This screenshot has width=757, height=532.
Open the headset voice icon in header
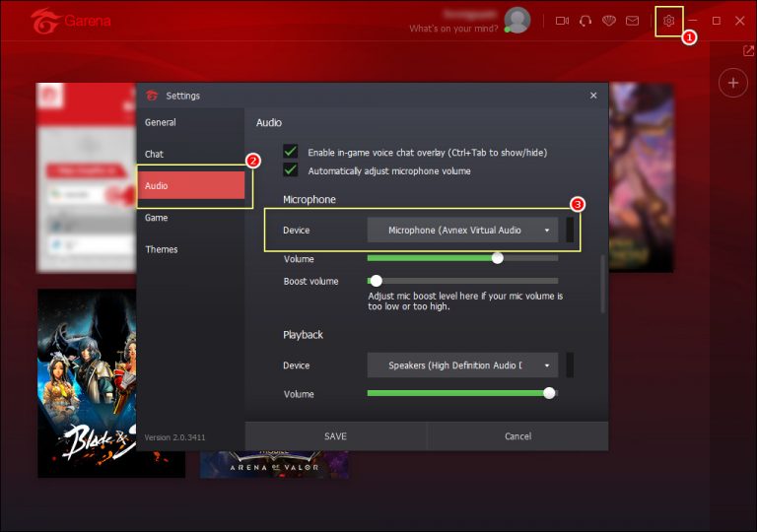(585, 21)
